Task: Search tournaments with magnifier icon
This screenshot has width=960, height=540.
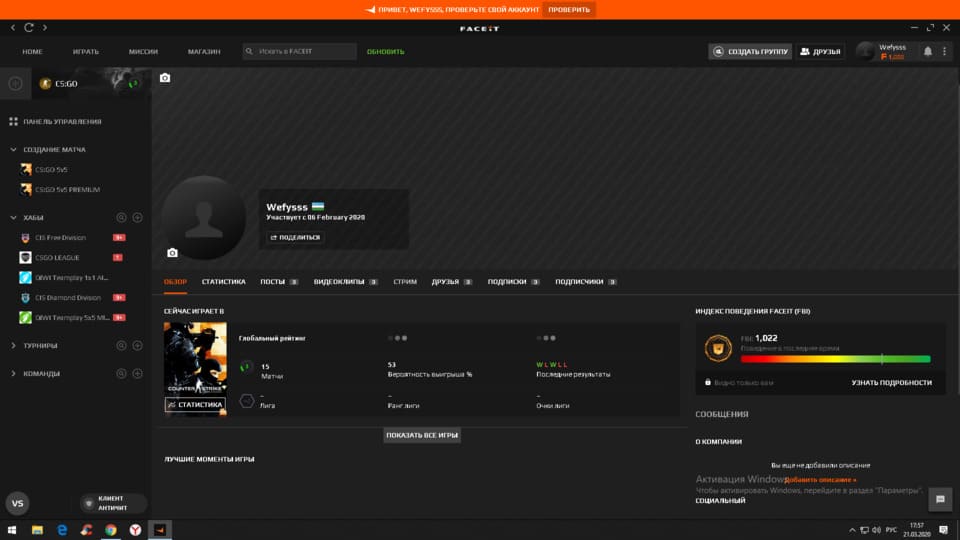Action: pos(121,345)
